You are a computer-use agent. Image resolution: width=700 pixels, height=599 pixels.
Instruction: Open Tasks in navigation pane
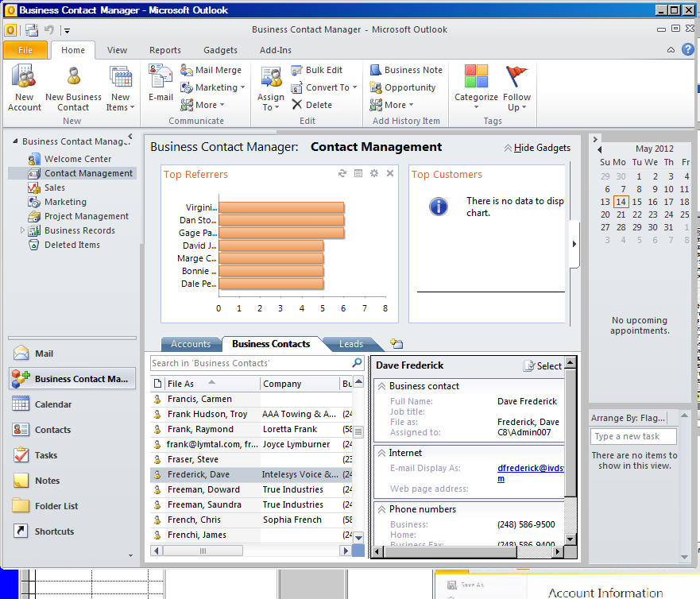[72, 455]
